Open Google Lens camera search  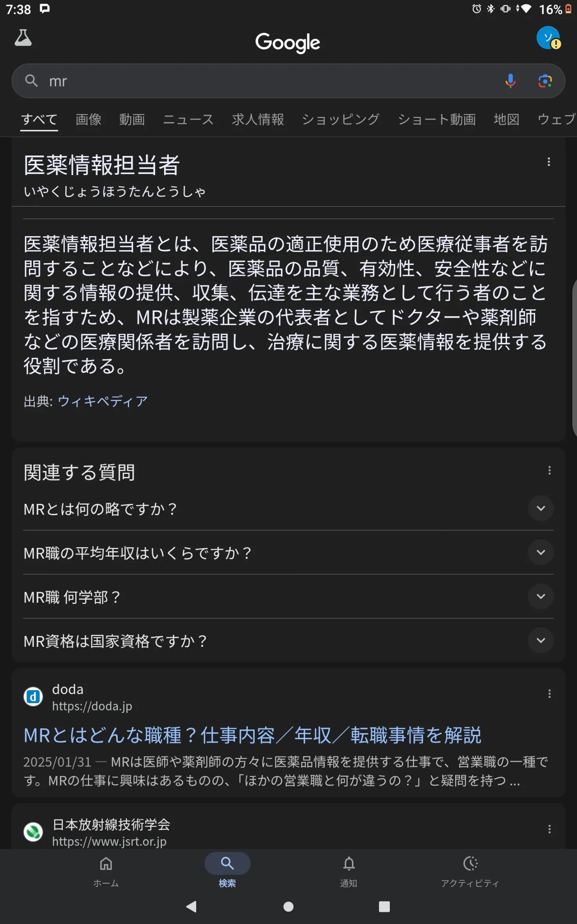(545, 81)
